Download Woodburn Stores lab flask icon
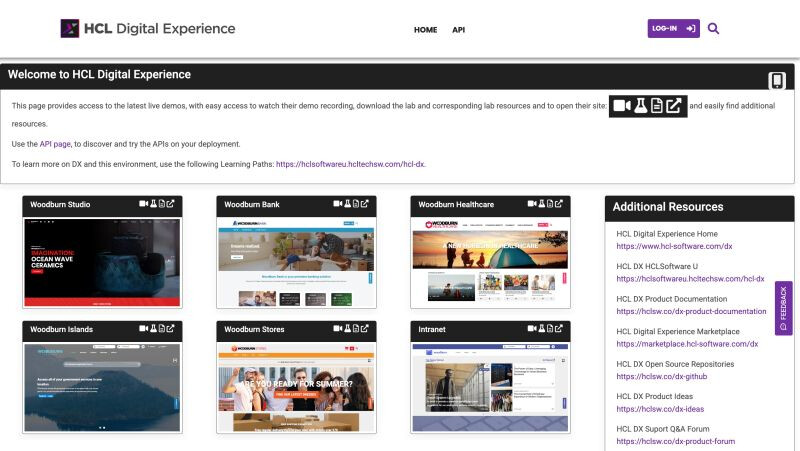The width and height of the screenshot is (800, 451). pos(347,329)
